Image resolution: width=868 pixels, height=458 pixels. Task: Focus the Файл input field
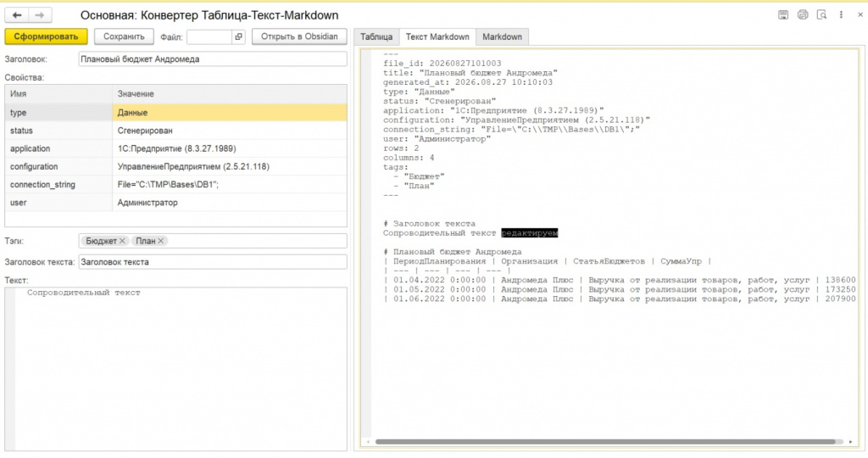pos(209,37)
